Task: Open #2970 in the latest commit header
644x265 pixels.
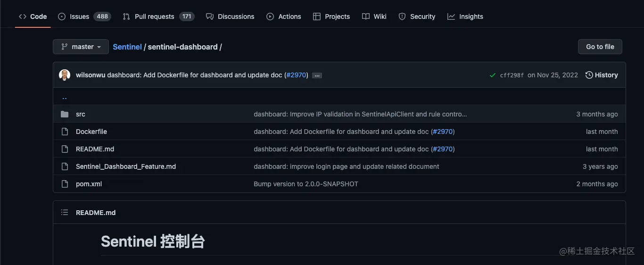Action: pos(297,75)
